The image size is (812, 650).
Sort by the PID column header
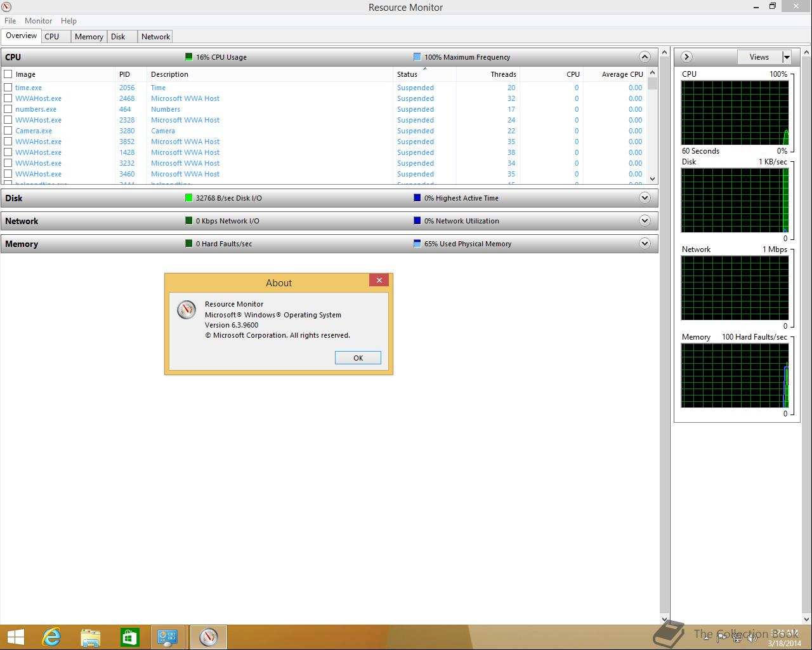coord(131,74)
